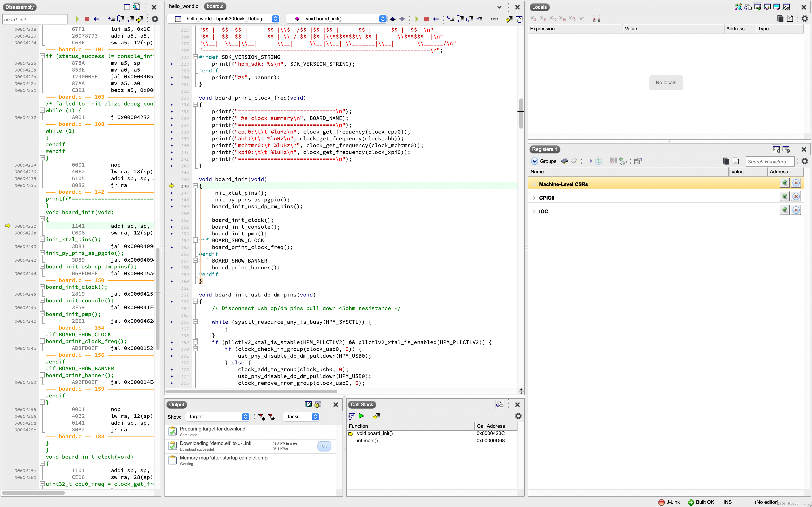
Task: Open the Show Target dropdown in Output
Action: pyautogui.click(x=246, y=417)
